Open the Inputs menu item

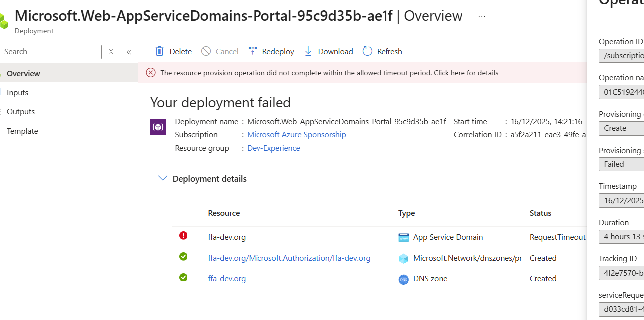pos(17,93)
